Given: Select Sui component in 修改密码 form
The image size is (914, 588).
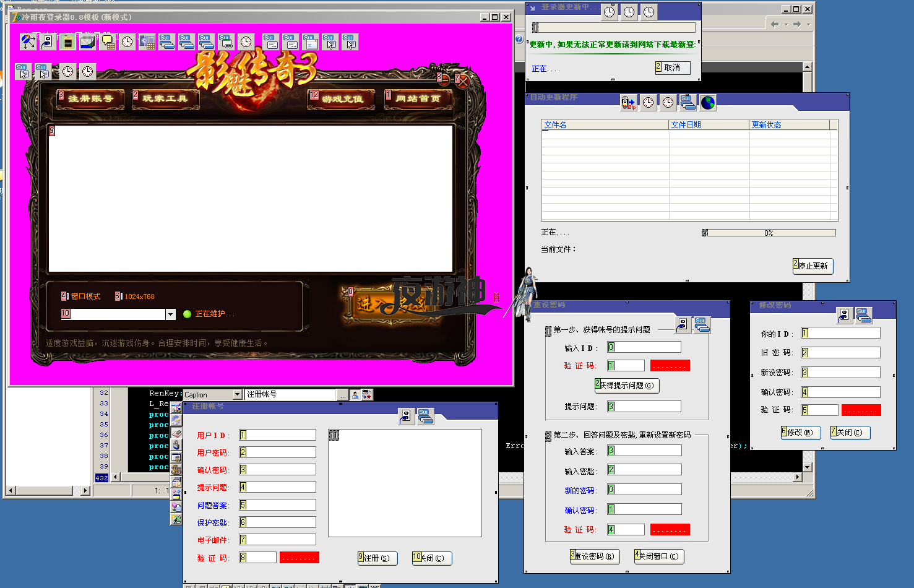Looking at the screenshot, I should pyautogui.click(x=864, y=315).
